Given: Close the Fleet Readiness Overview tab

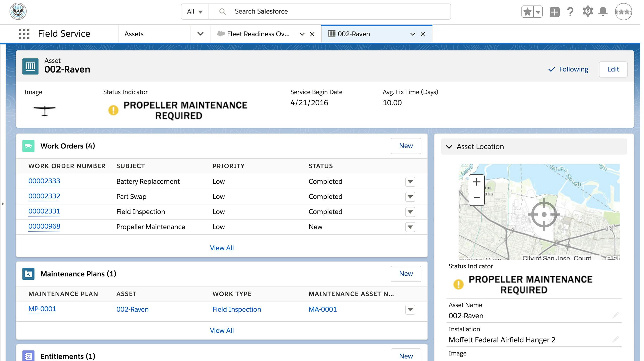Looking at the screenshot, I should pyautogui.click(x=312, y=34).
